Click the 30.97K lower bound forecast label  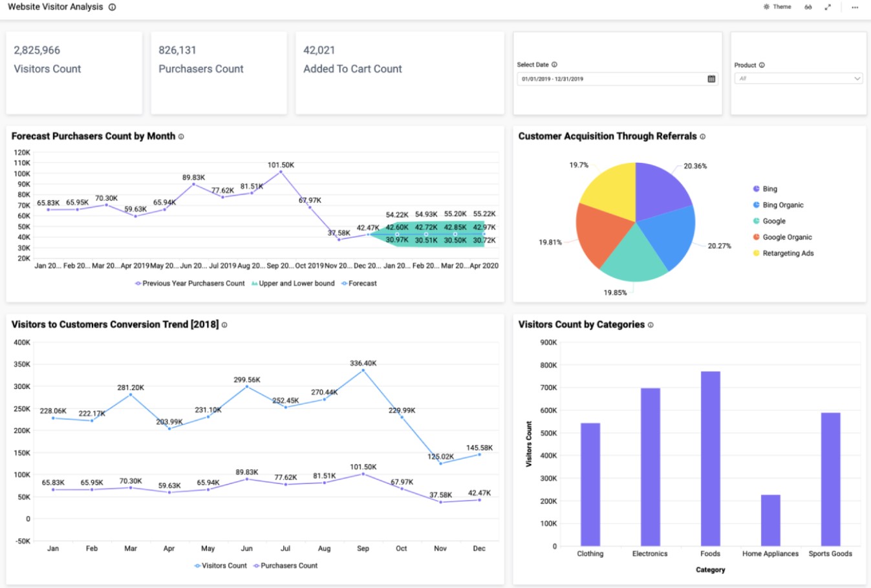(397, 240)
